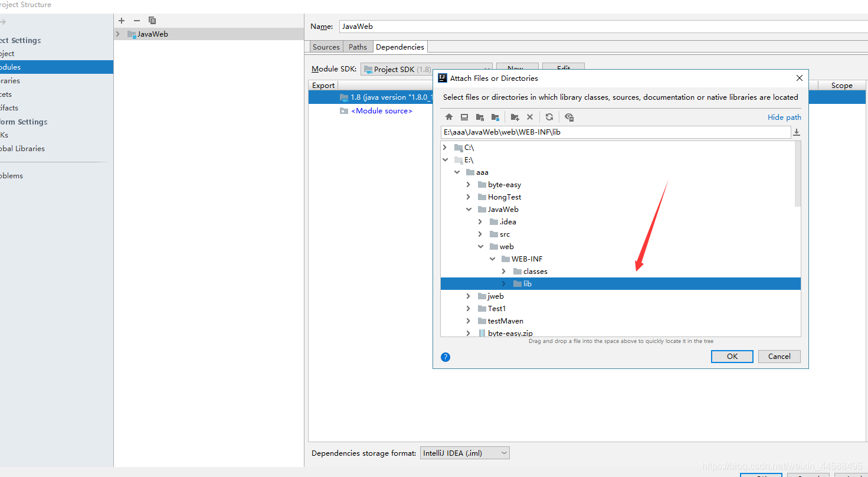Expand the .idea folder
The width and height of the screenshot is (868, 477).
coord(480,222)
